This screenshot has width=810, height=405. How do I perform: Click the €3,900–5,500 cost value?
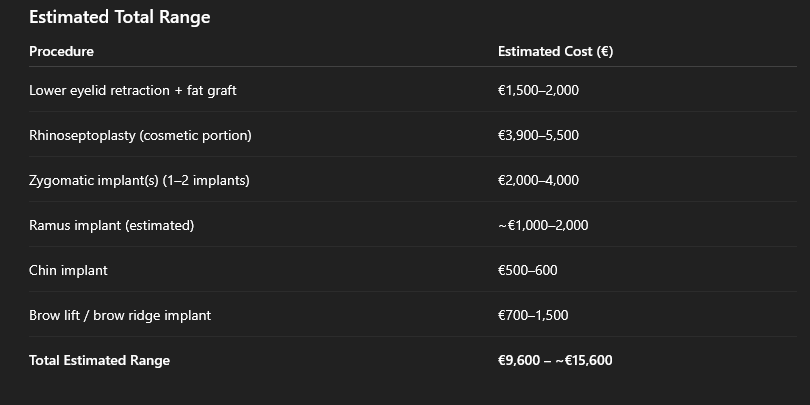(538, 135)
